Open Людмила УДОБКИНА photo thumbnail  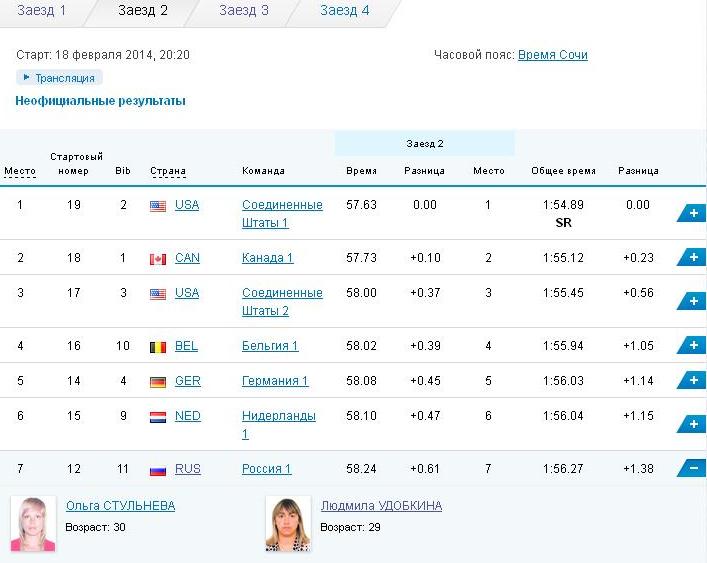tap(288, 523)
